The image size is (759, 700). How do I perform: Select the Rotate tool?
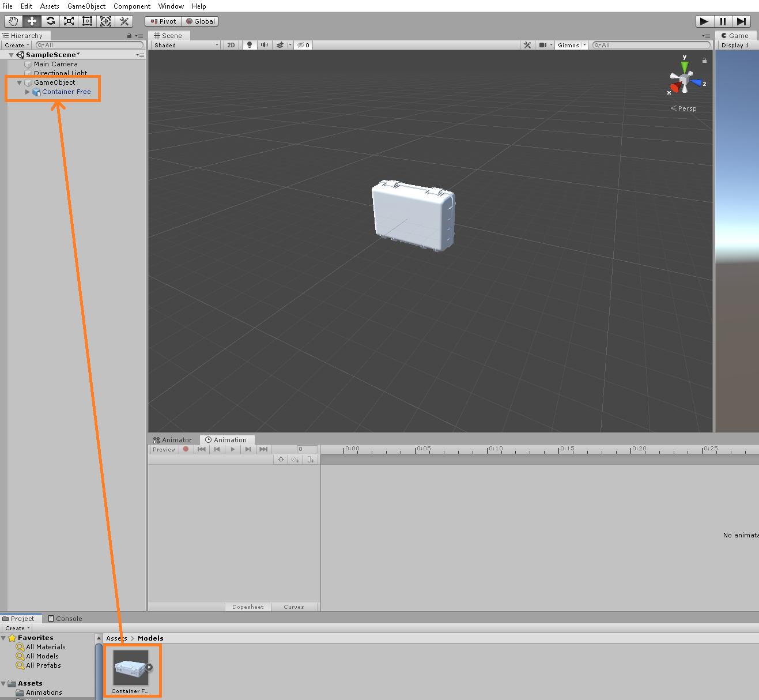click(50, 21)
